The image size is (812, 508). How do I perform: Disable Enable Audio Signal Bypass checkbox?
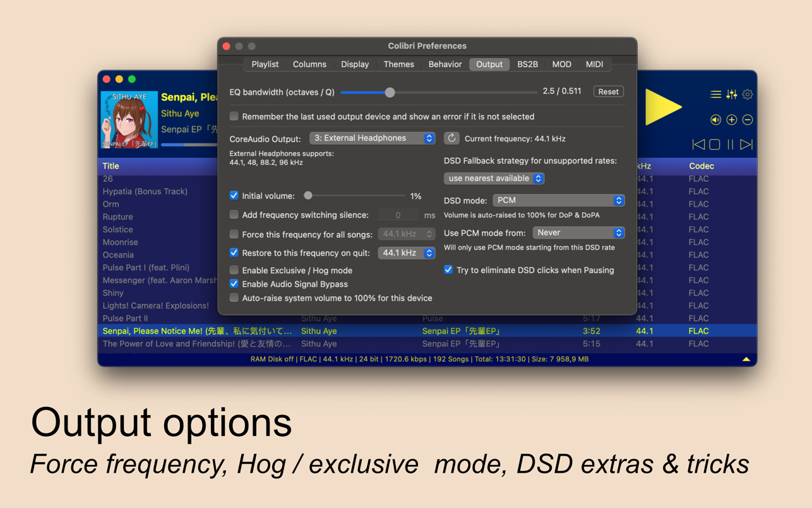tap(234, 284)
